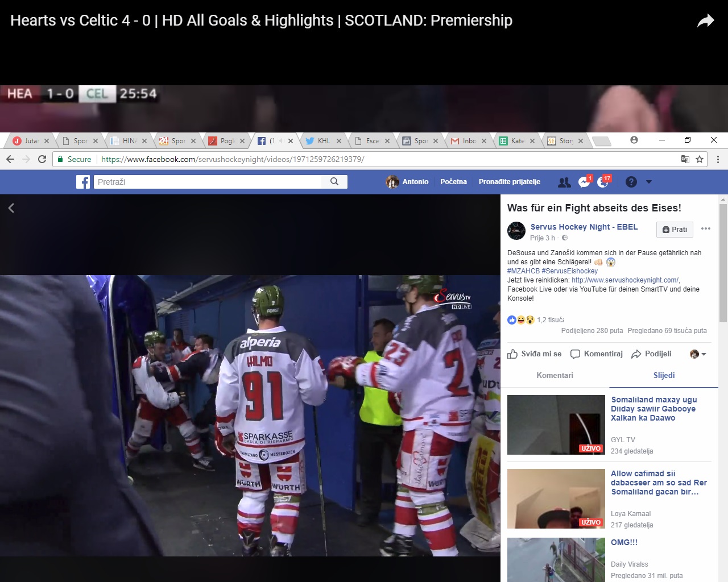
Task: Switch to the Komentari tab
Action: pyautogui.click(x=555, y=376)
